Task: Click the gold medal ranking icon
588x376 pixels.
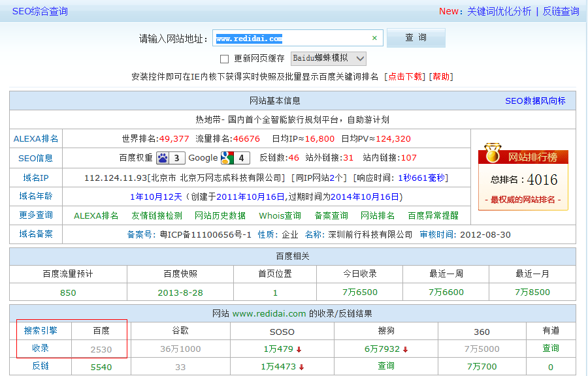Action: click(x=493, y=153)
